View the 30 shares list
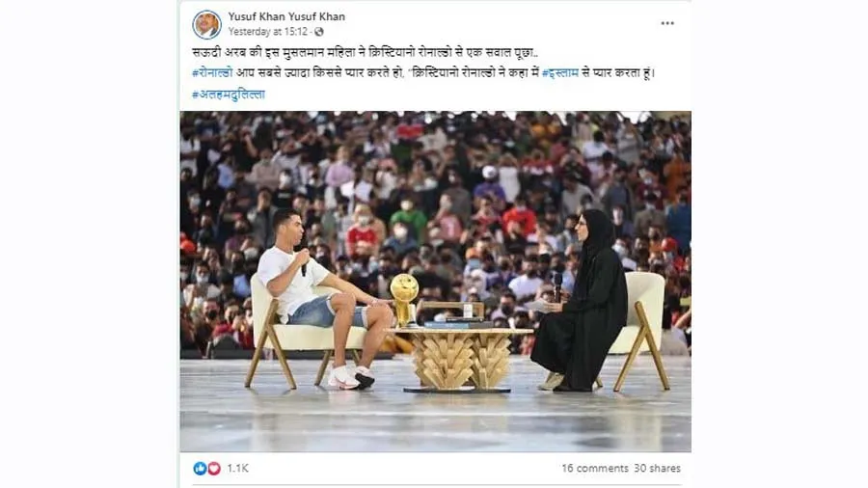Viewport: 868px width, 488px height. pos(657,468)
